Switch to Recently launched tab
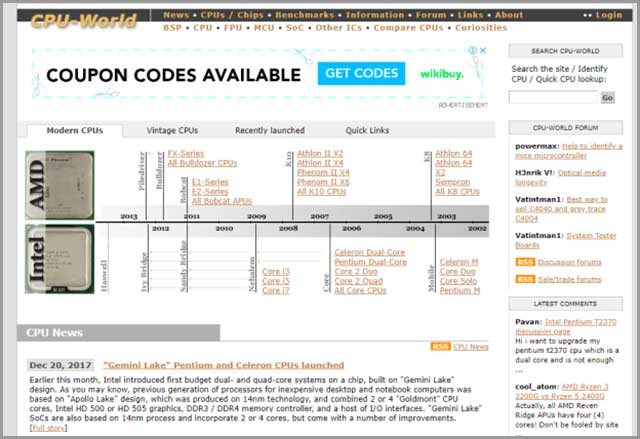 (270, 131)
